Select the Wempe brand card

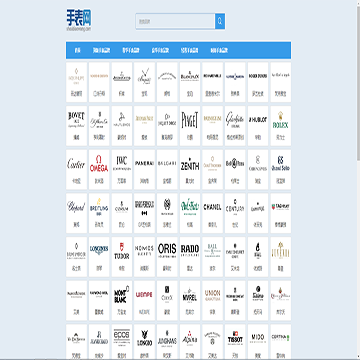click(x=144, y=300)
